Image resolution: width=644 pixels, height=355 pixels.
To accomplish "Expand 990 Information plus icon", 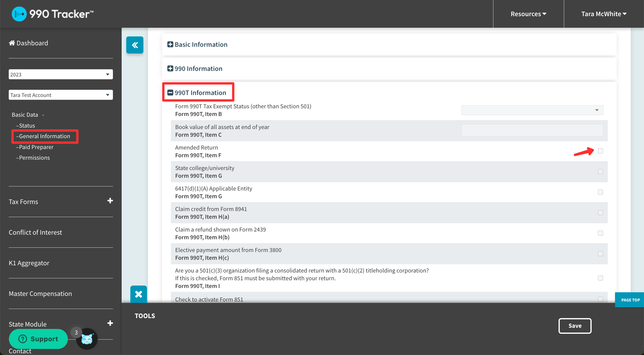I will point(170,68).
